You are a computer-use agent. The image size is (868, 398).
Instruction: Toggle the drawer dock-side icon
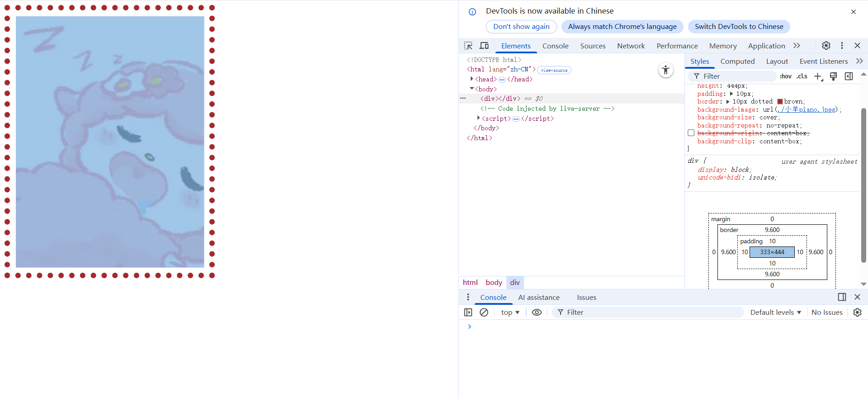click(842, 297)
